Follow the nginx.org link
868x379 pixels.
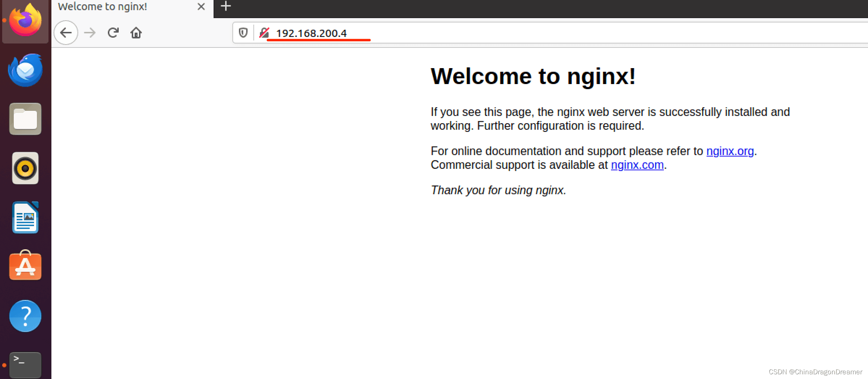pos(730,151)
